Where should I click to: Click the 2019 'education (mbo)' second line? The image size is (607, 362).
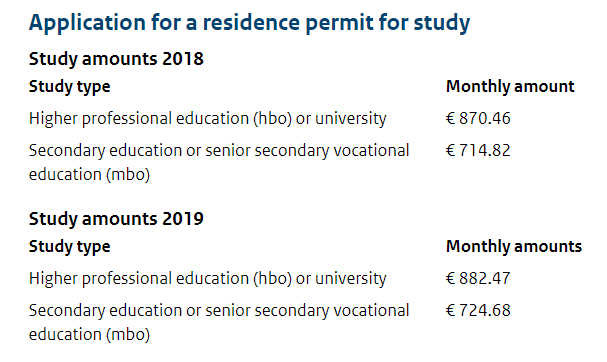coord(89,335)
